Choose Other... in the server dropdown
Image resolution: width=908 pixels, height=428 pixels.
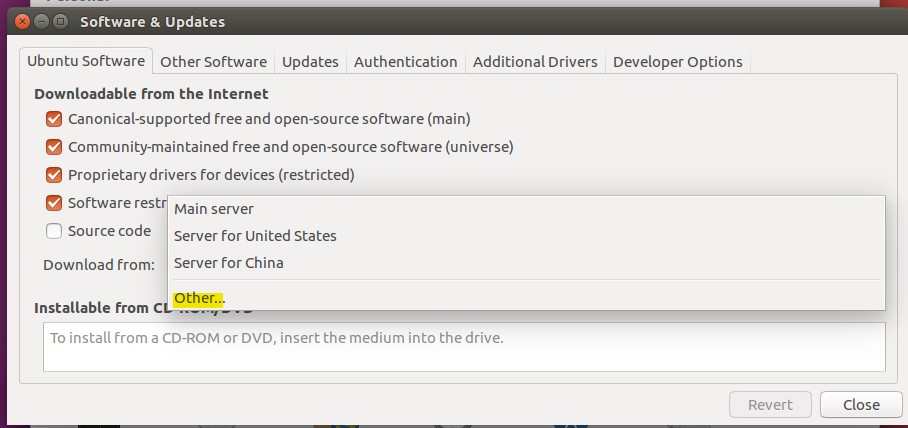(x=199, y=298)
